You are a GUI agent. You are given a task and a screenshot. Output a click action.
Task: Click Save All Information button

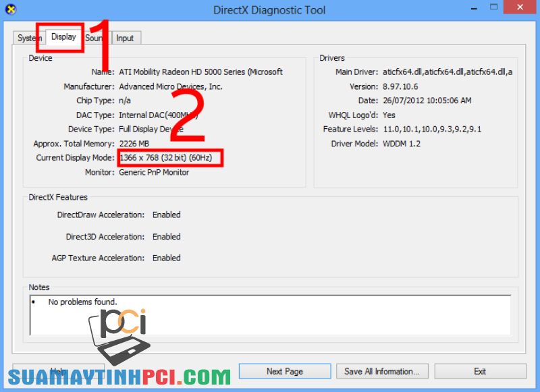(x=382, y=371)
